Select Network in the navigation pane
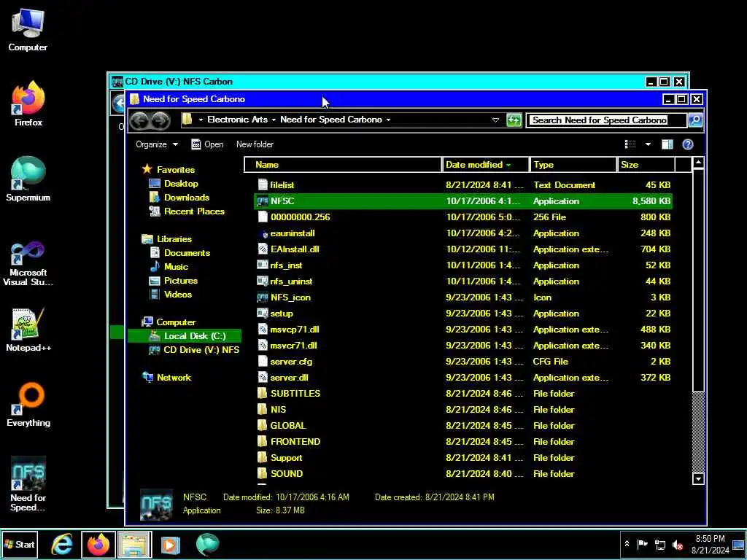Viewport: 747px width, 560px height. tap(167, 378)
